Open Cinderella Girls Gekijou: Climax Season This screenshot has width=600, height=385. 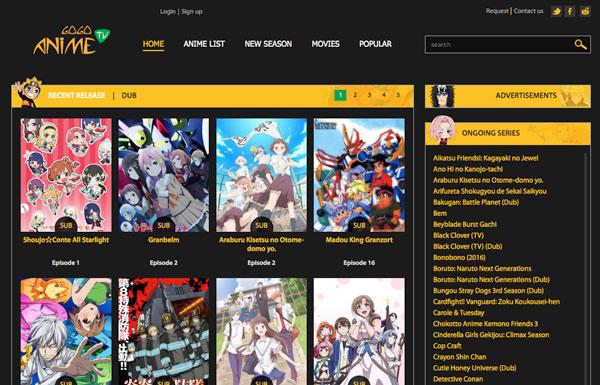coord(491,335)
